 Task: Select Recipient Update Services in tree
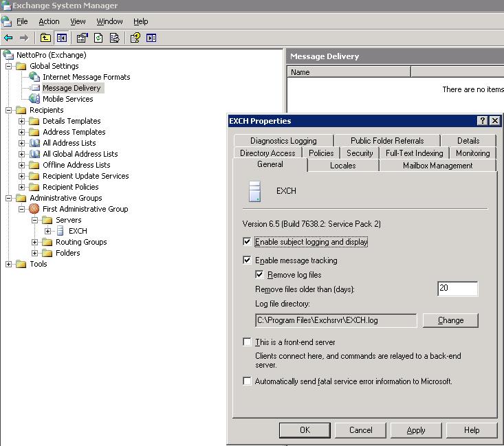click(85, 176)
